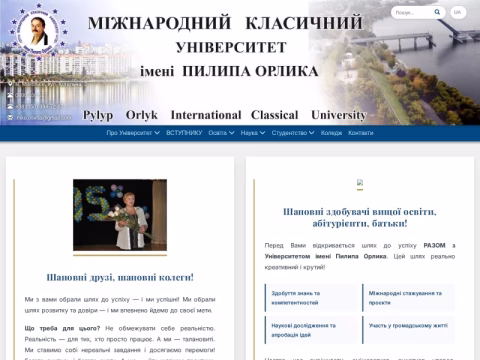Click the woman with flowers photo
Image resolution: width=480 pixels, height=360 pixels.
tap(120, 215)
